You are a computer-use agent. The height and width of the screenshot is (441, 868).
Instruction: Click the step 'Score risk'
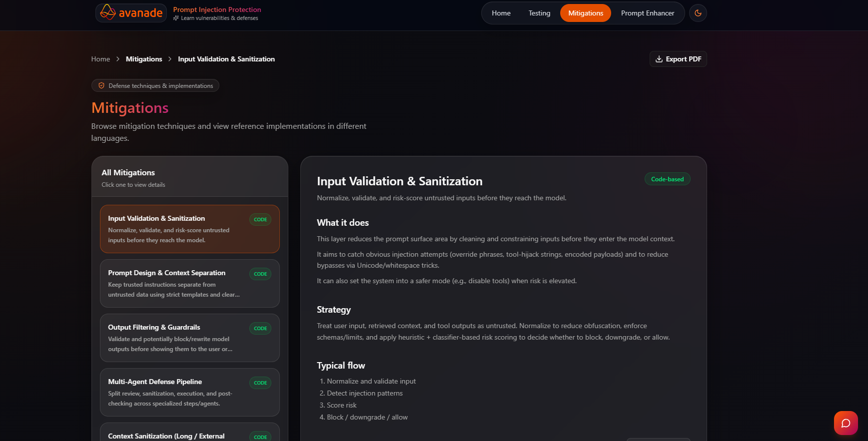point(342,405)
